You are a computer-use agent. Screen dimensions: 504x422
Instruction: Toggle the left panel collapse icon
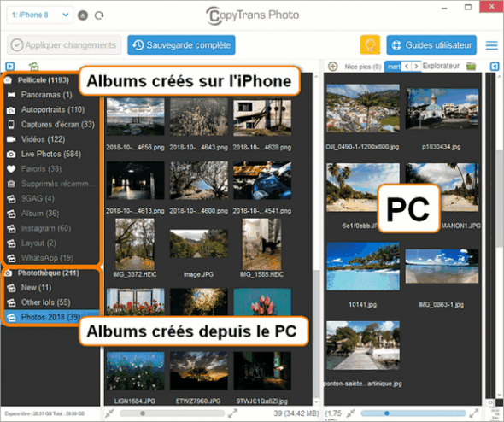pyautogui.click(x=10, y=67)
